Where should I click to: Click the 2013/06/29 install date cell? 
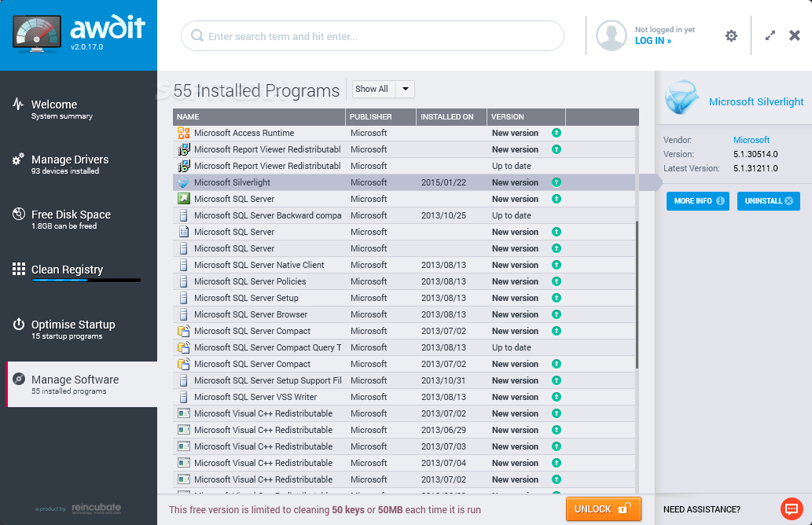pos(443,430)
